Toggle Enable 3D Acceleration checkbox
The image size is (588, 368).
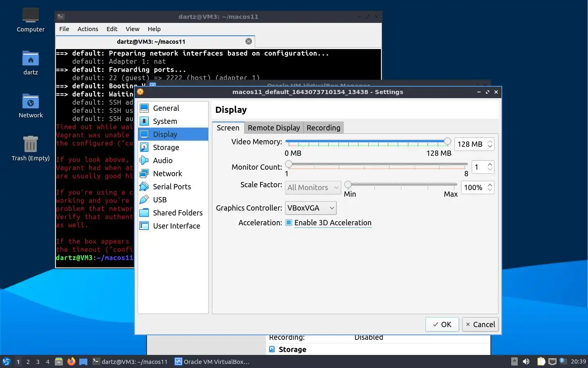(x=289, y=222)
